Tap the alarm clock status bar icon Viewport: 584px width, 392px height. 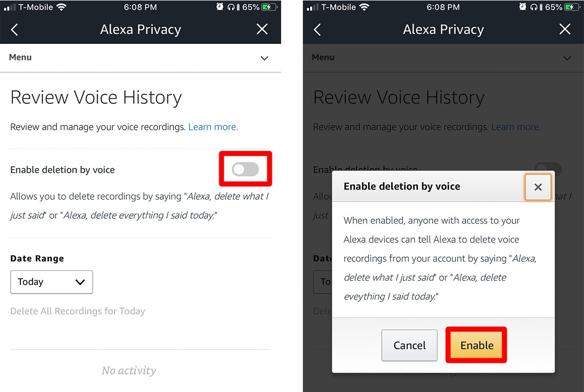(x=220, y=7)
